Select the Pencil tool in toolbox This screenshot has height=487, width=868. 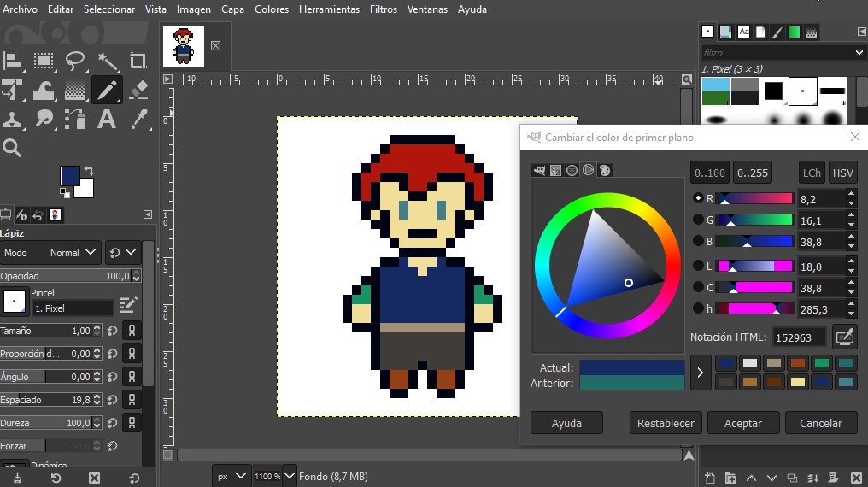107,89
